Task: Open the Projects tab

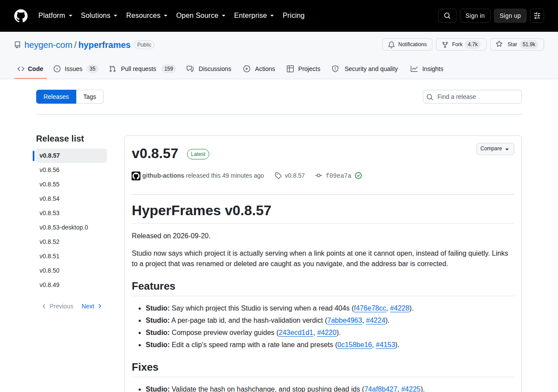Action: point(303,69)
